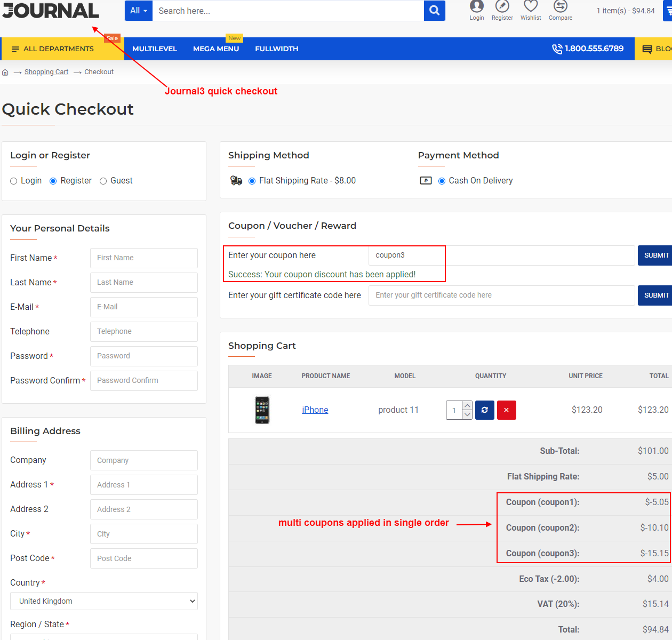This screenshot has height=640, width=672.
Task: Open the iPhone product link
Action: pos(315,410)
